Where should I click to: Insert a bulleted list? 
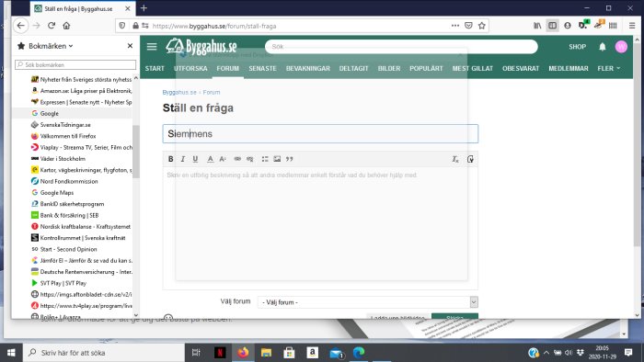coord(265,159)
